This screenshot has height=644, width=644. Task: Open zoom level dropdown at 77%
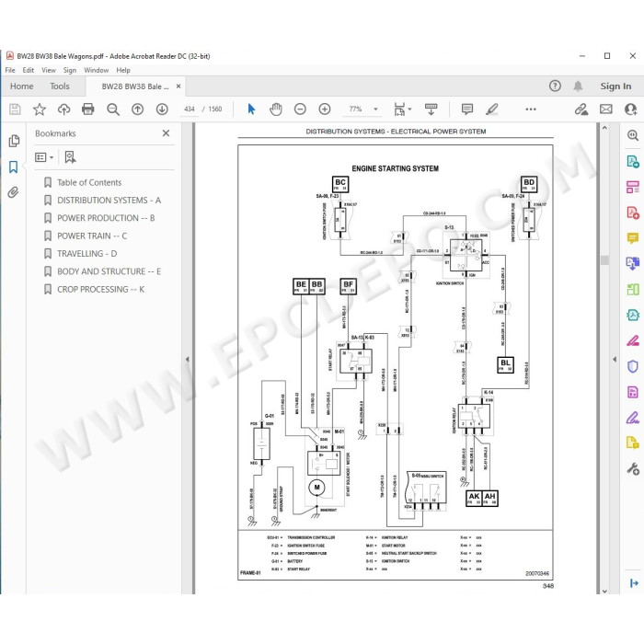point(375,109)
